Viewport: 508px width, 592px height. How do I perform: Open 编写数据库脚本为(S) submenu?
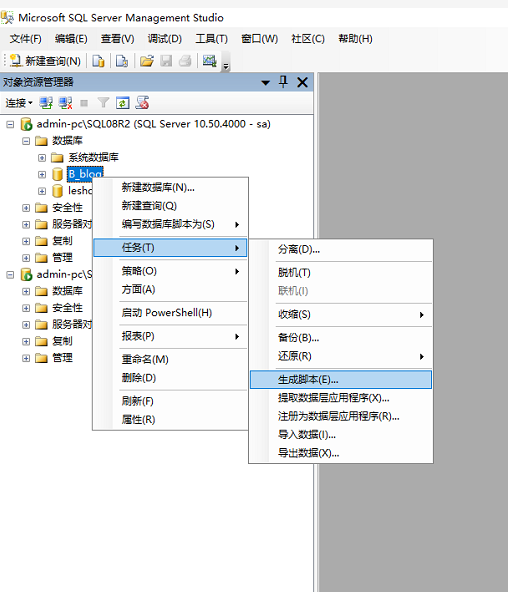pos(170,224)
